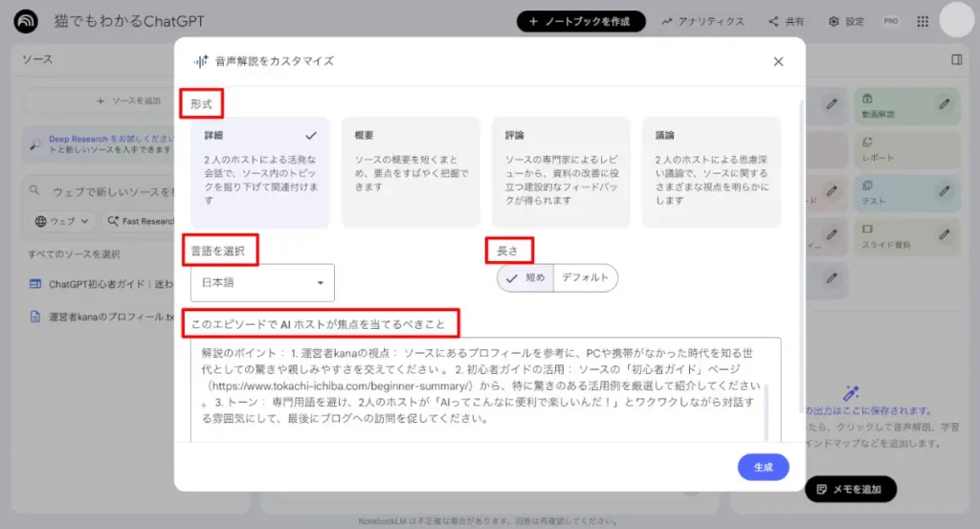Click the gear icon in the top bar
The height and width of the screenshot is (529, 980).
(834, 21)
